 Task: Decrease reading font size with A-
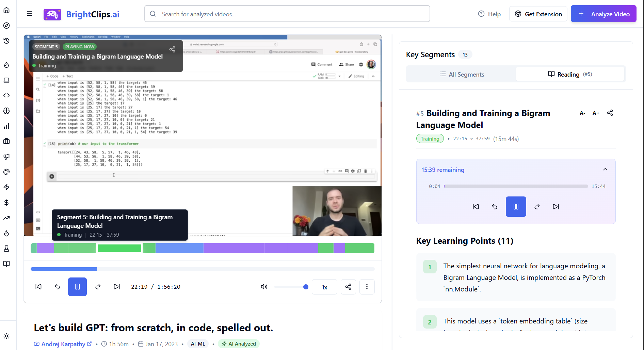pos(582,113)
